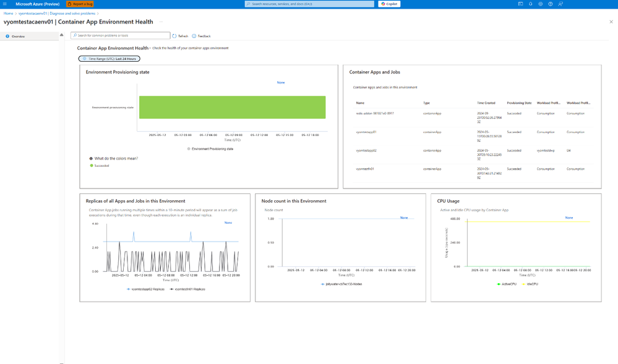Open portal settings gear
Image resolution: width=618 pixels, height=364 pixels.
(540, 4)
